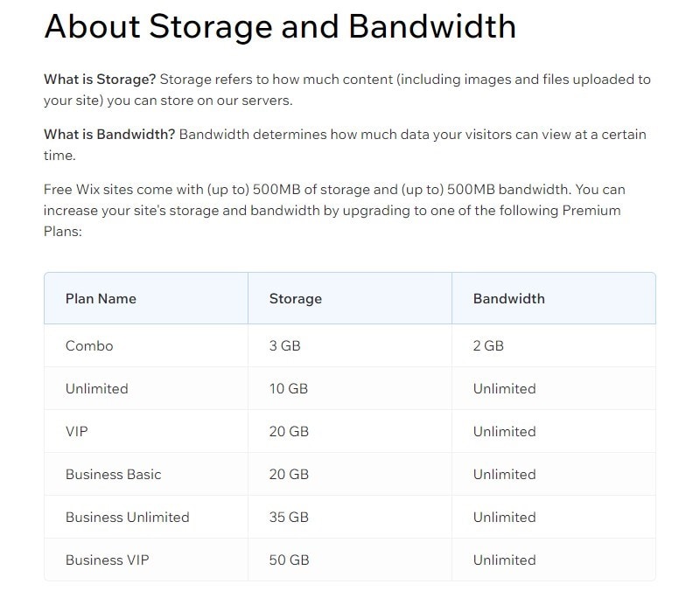Image resolution: width=700 pixels, height=598 pixels.
Task: Click the What is Storage? bold text
Action: point(100,80)
